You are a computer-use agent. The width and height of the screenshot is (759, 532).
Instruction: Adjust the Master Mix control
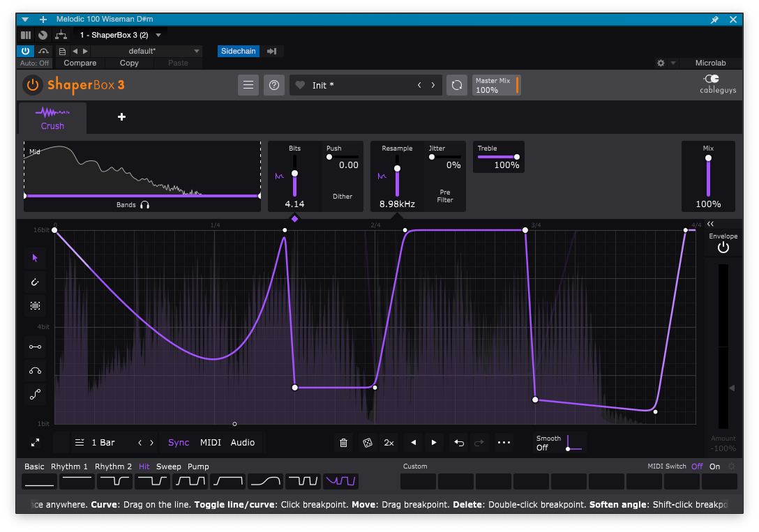coord(496,85)
